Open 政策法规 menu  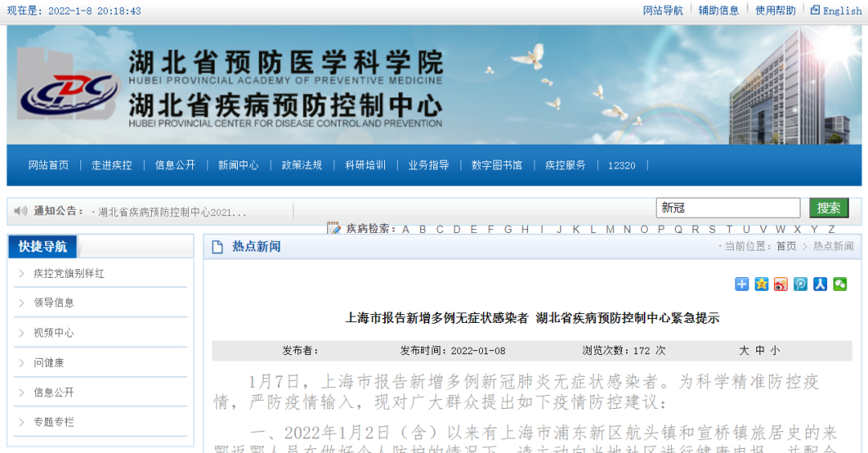pyautogui.click(x=301, y=165)
